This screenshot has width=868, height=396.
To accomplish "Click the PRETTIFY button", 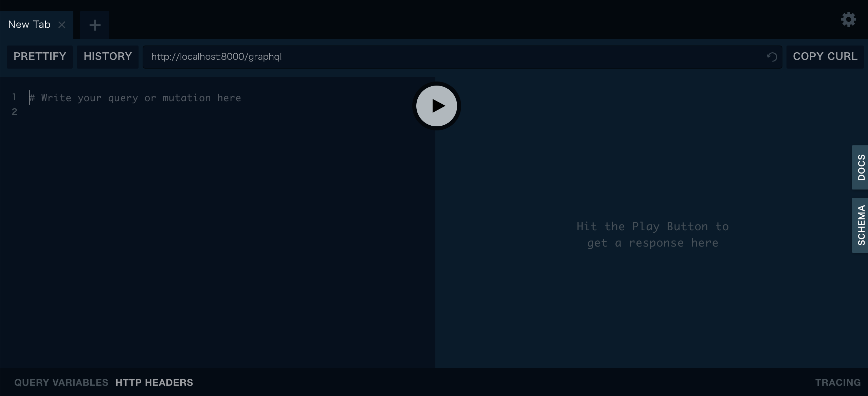I will coord(40,56).
